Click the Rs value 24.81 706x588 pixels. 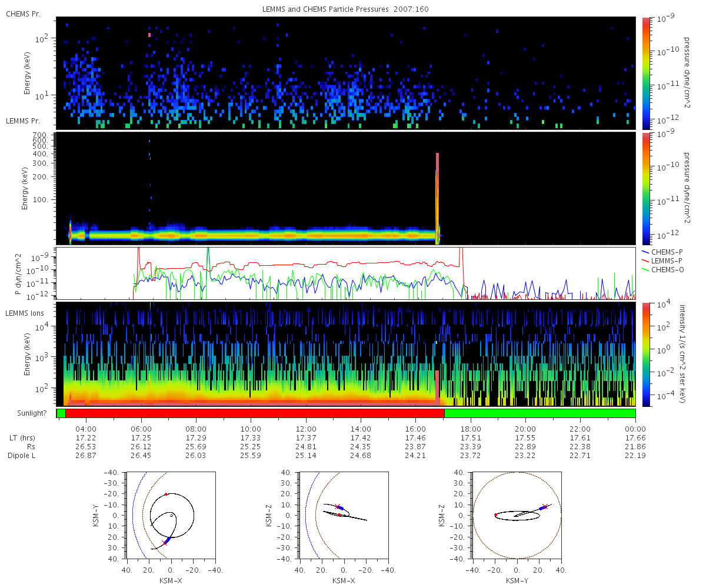pos(306,446)
